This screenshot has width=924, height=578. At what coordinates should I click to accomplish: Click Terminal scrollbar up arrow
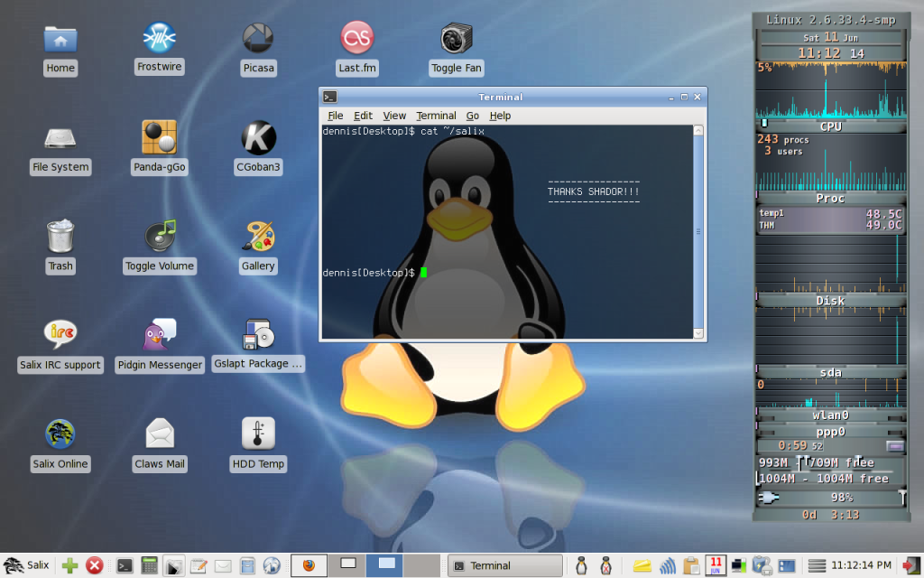click(x=698, y=130)
